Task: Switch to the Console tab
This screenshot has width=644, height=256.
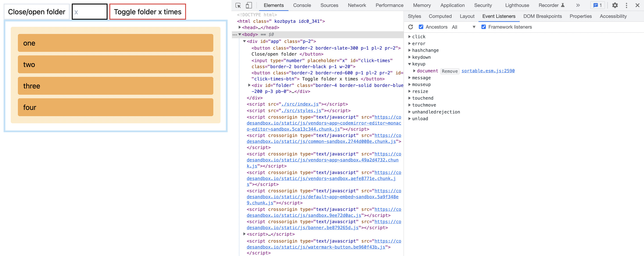Action: 302,5
